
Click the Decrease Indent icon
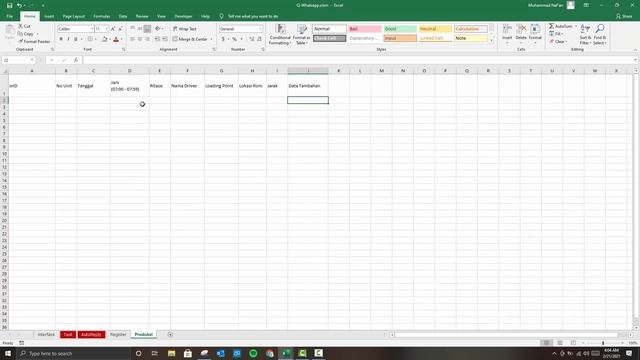[x=157, y=39]
